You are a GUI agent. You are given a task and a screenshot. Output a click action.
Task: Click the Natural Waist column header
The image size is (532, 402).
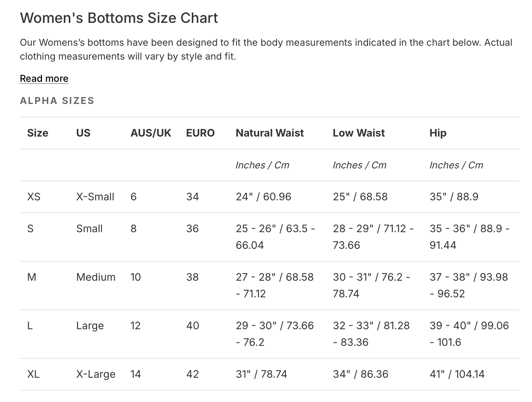tap(269, 133)
